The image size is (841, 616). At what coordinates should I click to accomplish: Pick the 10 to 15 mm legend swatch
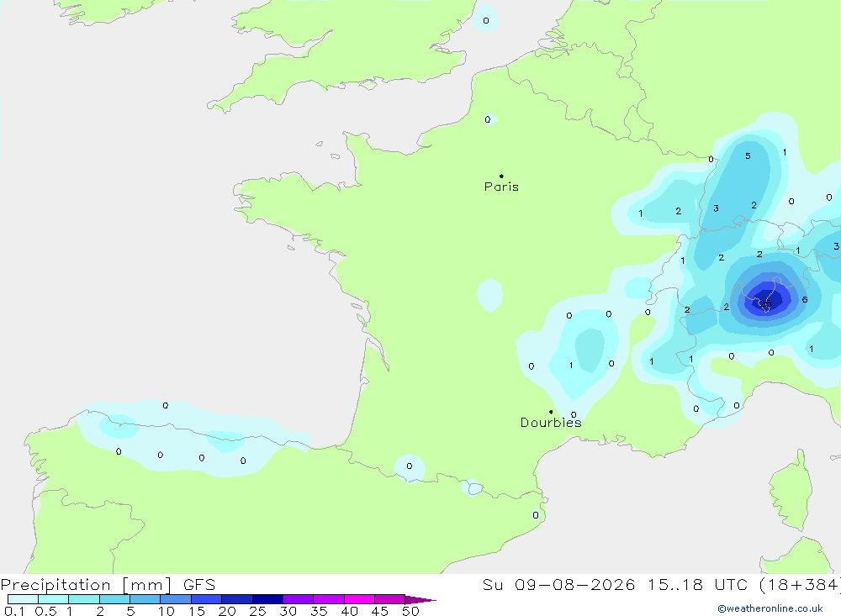point(176,599)
